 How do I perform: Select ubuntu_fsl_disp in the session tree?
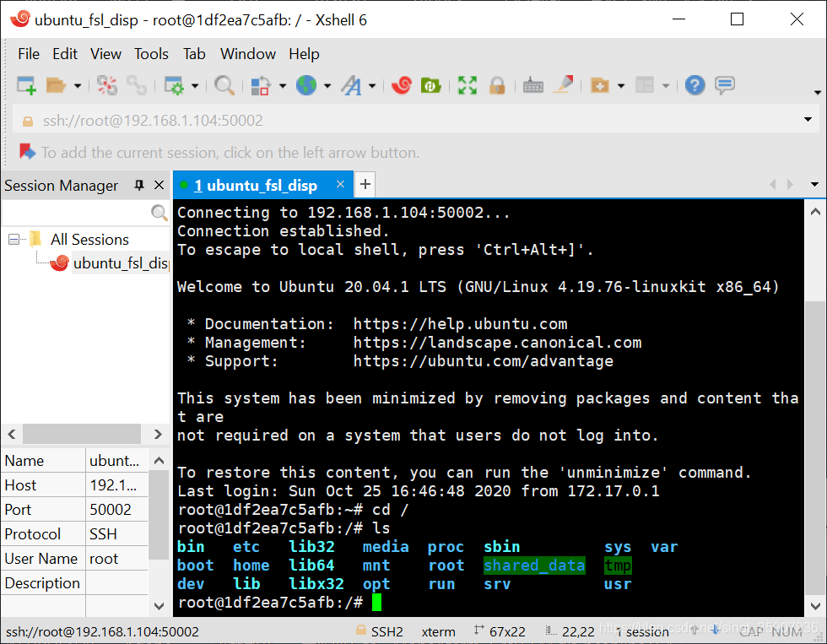(x=121, y=263)
